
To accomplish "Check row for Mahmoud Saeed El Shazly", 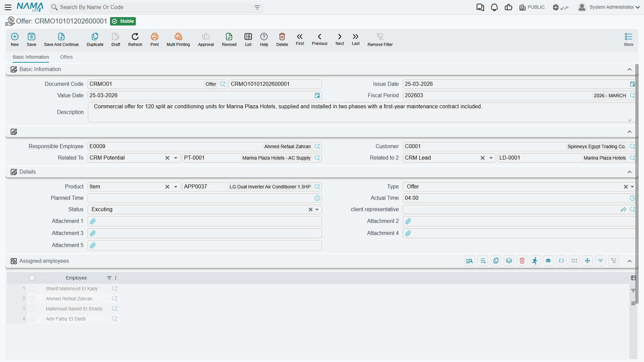I will pos(32,309).
